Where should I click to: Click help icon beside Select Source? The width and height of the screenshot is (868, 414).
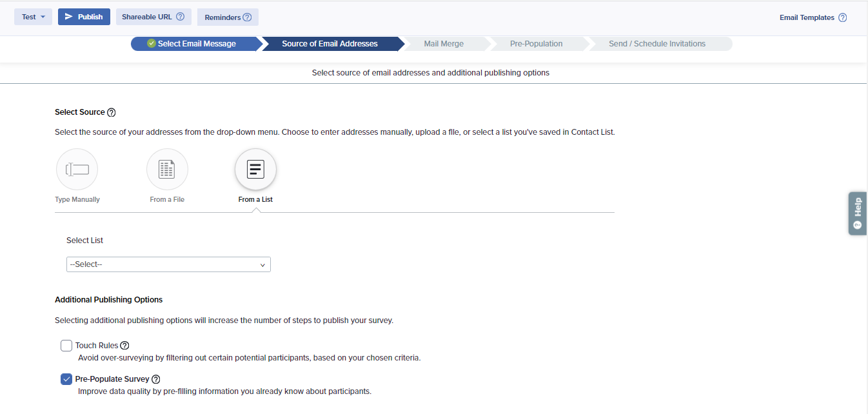[112, 112]
